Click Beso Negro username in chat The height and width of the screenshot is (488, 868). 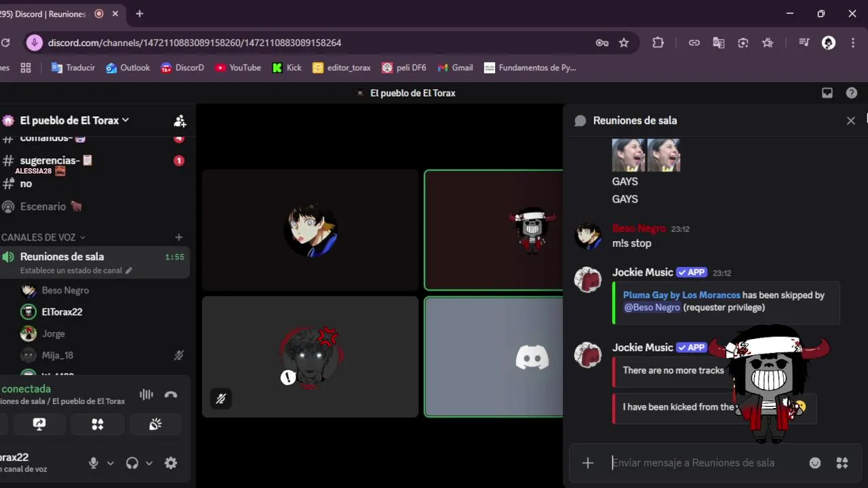click(x=639, y=228)
